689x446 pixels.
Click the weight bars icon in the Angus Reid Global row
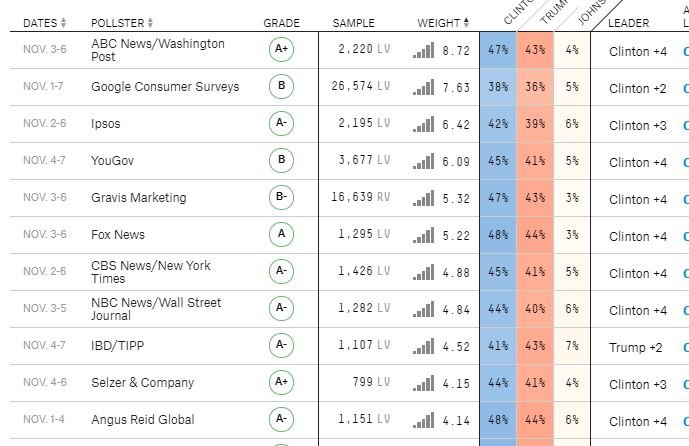pos(423,420)
